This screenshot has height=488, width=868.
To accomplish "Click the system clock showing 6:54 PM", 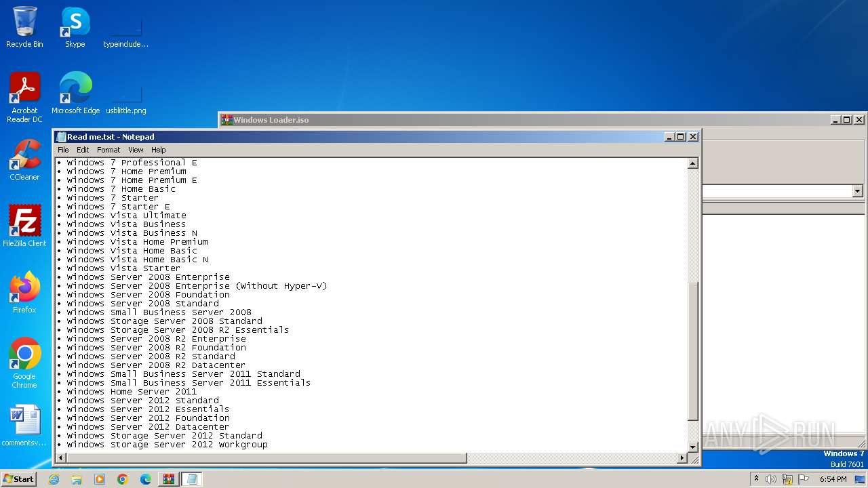I will [833, 479].
